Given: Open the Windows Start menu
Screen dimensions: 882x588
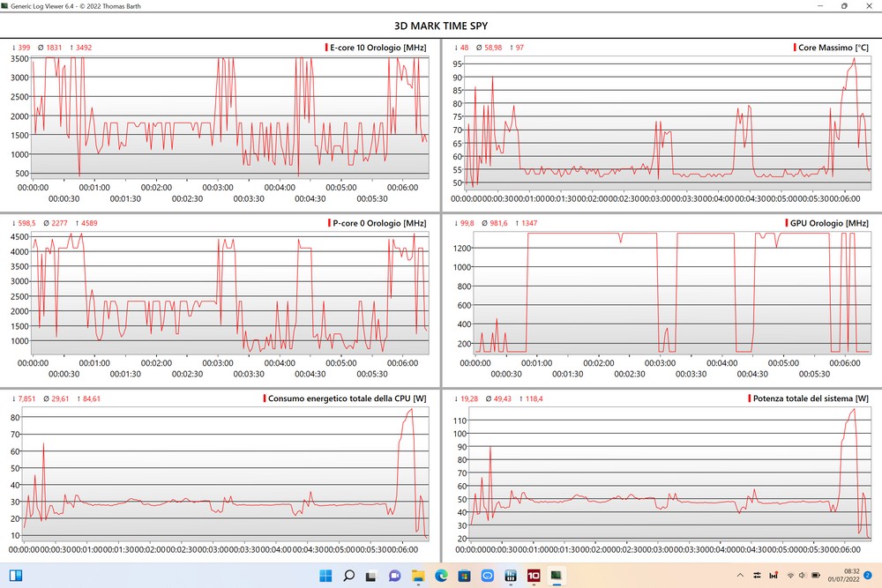Looking at the screenshot, I should [325, 576].
